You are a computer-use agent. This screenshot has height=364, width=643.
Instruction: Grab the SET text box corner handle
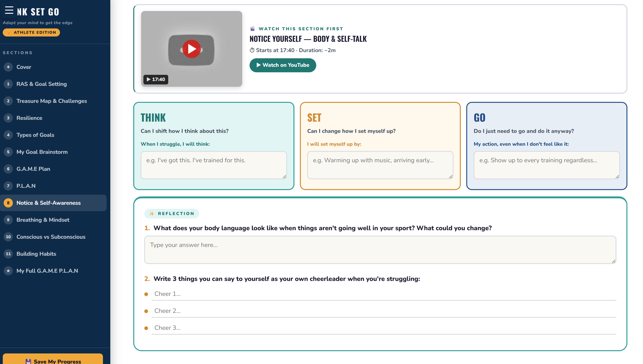(x=451, y=176)
